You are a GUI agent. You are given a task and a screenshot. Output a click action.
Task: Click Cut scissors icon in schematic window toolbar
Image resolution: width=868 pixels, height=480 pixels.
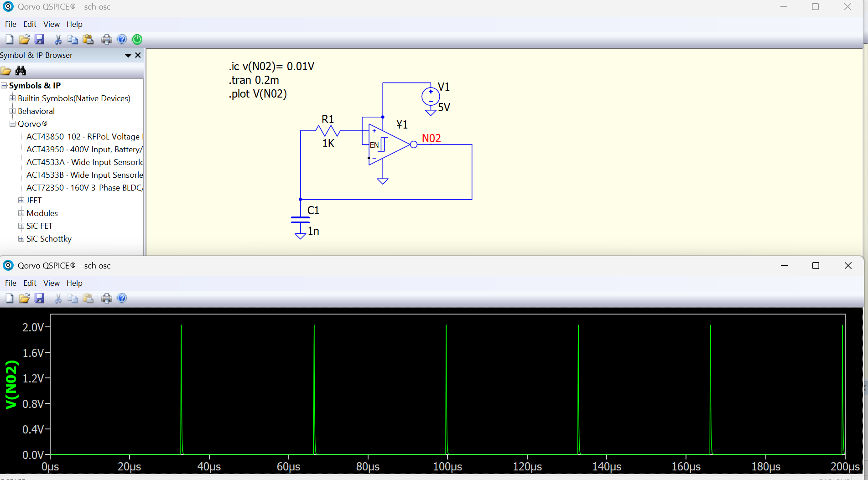point(58,40)
